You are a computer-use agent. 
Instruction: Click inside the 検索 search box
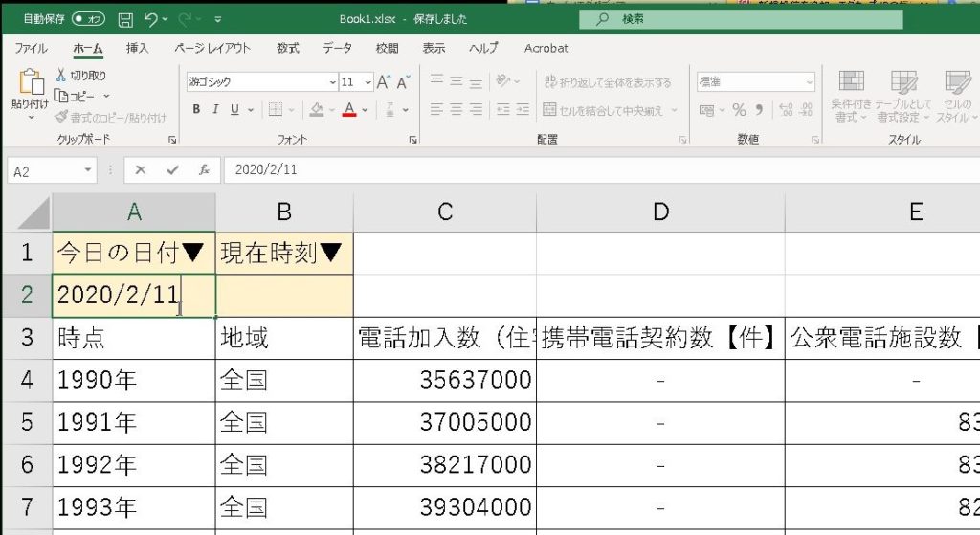pyautogui.click(x=746, y=19)
